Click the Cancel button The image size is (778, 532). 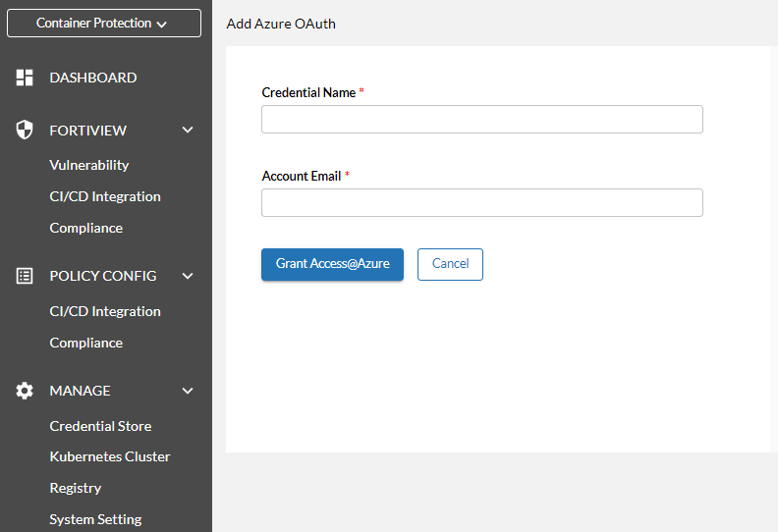coord(450,264)
